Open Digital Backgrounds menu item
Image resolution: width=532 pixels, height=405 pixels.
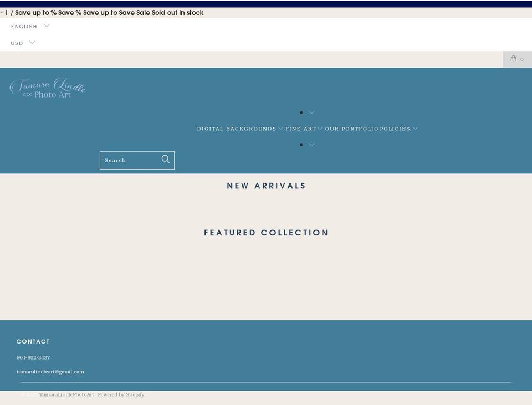coord(237,129)
